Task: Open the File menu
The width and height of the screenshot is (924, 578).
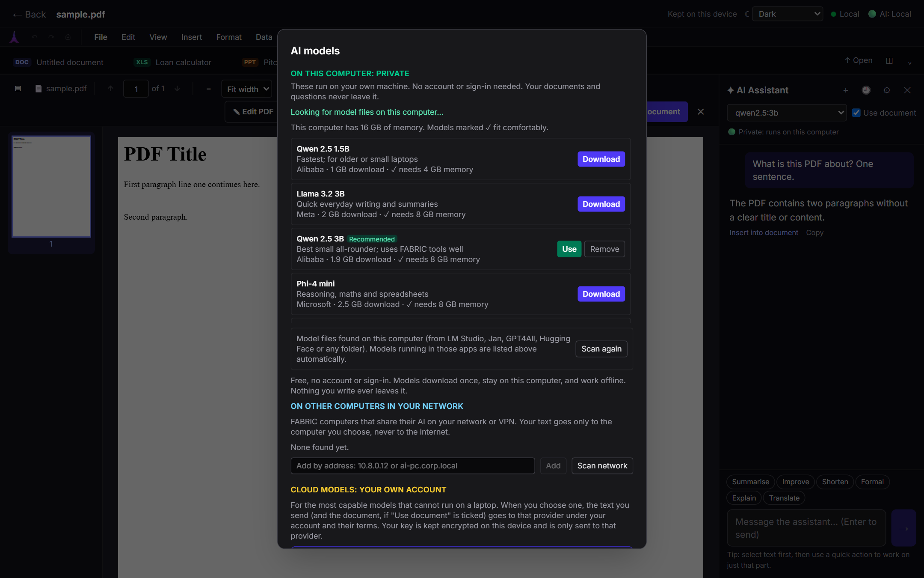Action: click(101, 37)
